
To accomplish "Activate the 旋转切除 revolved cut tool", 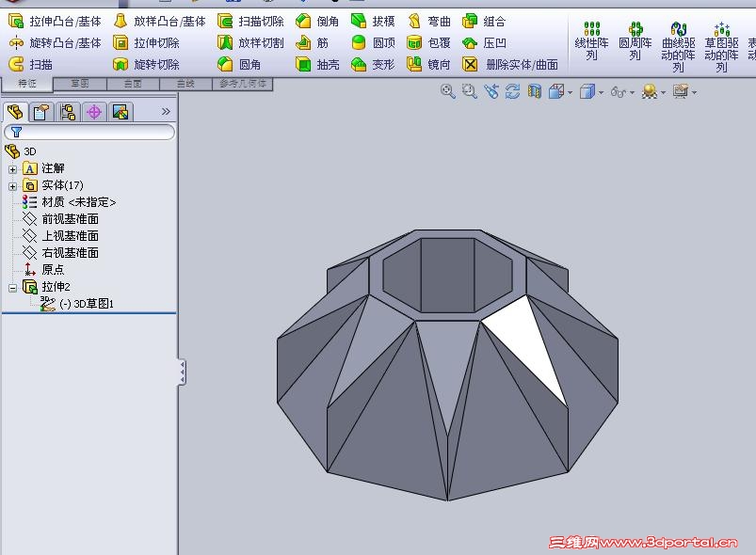I will pyautogui.click(x=146, y=64).
